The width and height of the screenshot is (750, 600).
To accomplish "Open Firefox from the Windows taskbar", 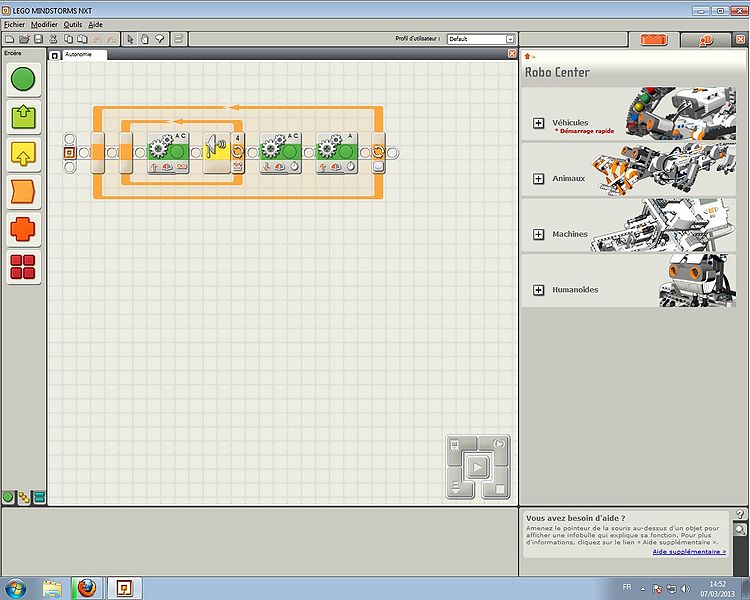I will [88, 587].
